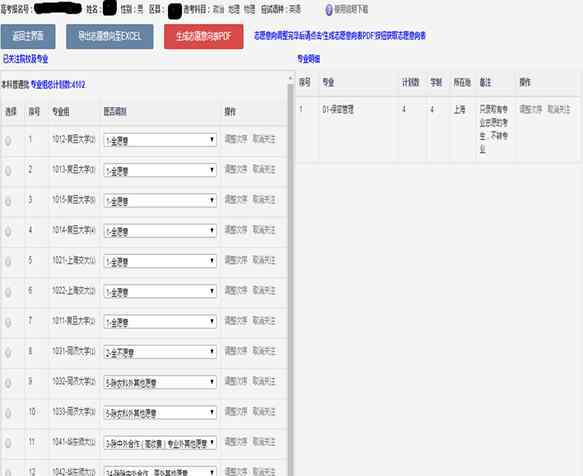Open row 11 dropdown about 中外合作

pyautogui.click(x=160, y=443)
